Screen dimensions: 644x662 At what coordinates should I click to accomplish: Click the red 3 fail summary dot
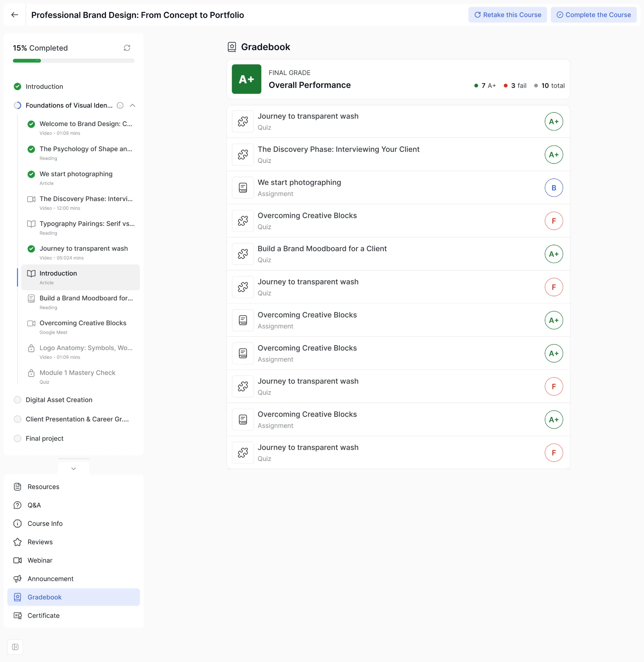coord(505,86)
